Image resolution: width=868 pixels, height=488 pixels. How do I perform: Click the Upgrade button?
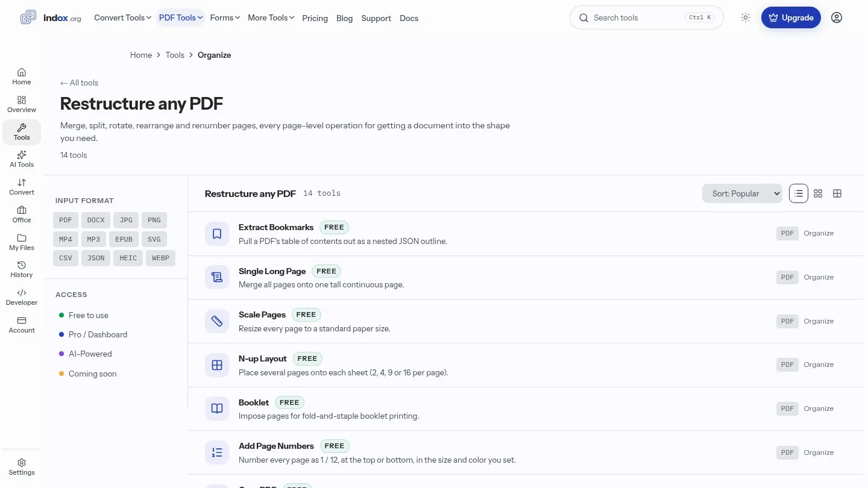pos(791,17)
